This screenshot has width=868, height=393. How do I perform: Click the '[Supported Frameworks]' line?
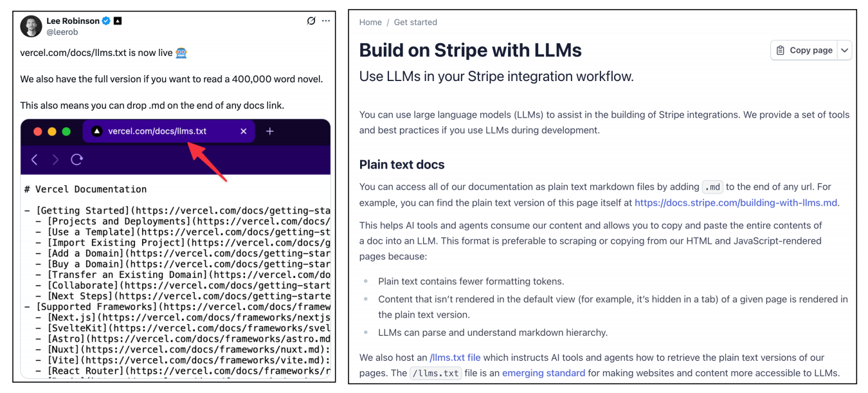click(x=177, y=307)
